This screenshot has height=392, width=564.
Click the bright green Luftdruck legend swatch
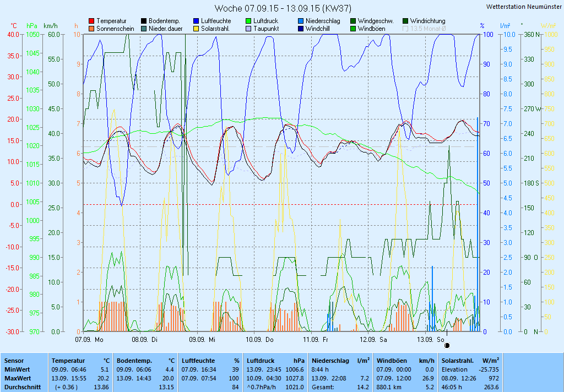(x=248, y=21)
